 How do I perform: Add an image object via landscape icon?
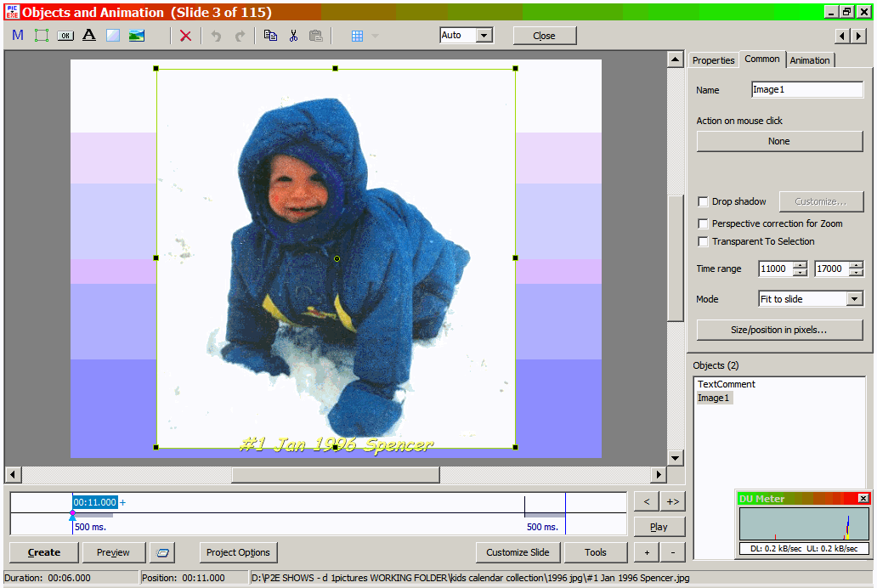point(137,35)
